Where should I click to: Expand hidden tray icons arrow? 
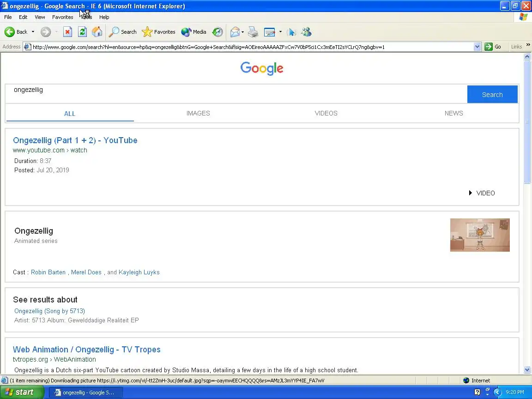click(497, 392)
